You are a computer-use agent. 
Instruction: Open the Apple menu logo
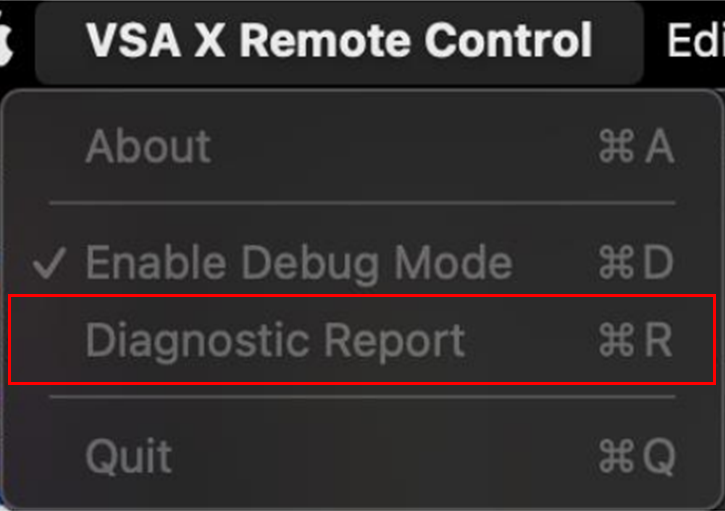(6, 41)
